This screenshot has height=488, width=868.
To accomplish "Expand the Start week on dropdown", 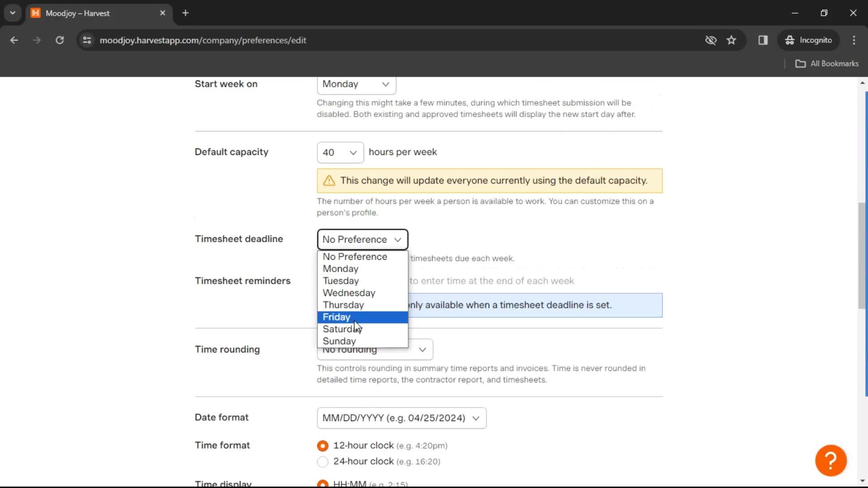I will point(355,84).
